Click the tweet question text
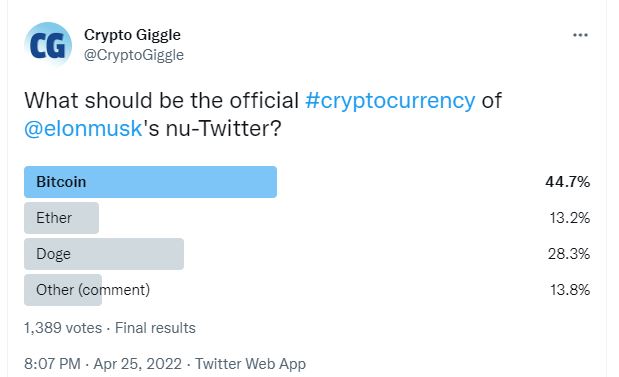This screenshot has height=377, width=619. (x=263, y=114)
